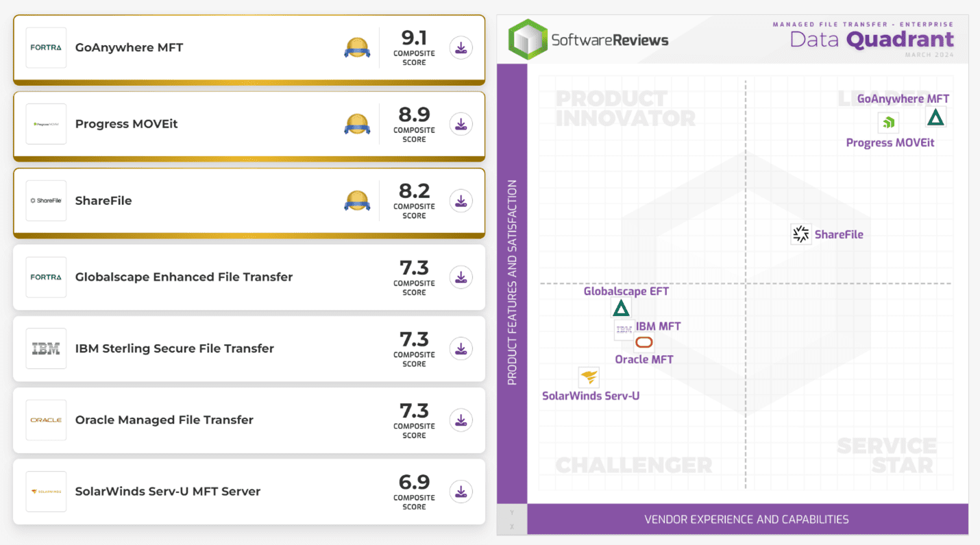Download the GoAnywhere MFT report

tap(461, 47)
